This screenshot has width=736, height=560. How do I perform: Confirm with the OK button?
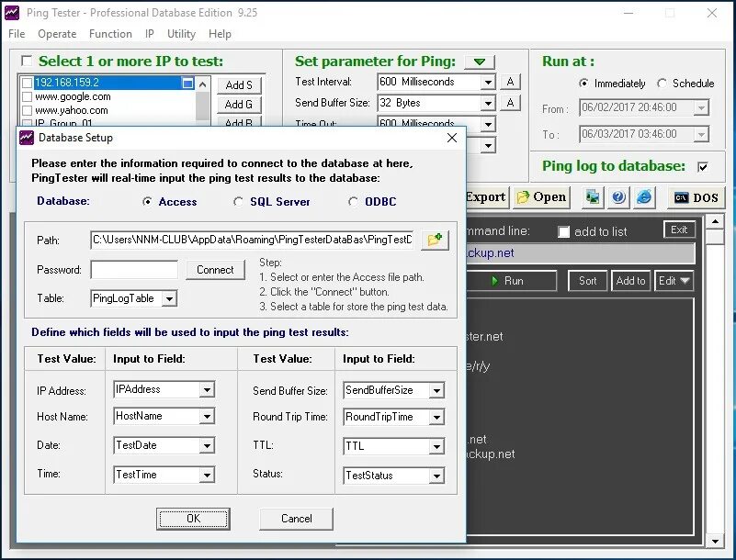(193, 519)
